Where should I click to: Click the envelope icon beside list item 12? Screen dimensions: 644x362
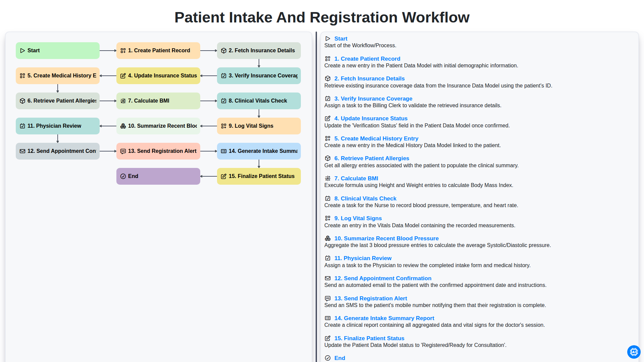click(x=328, y=278)
